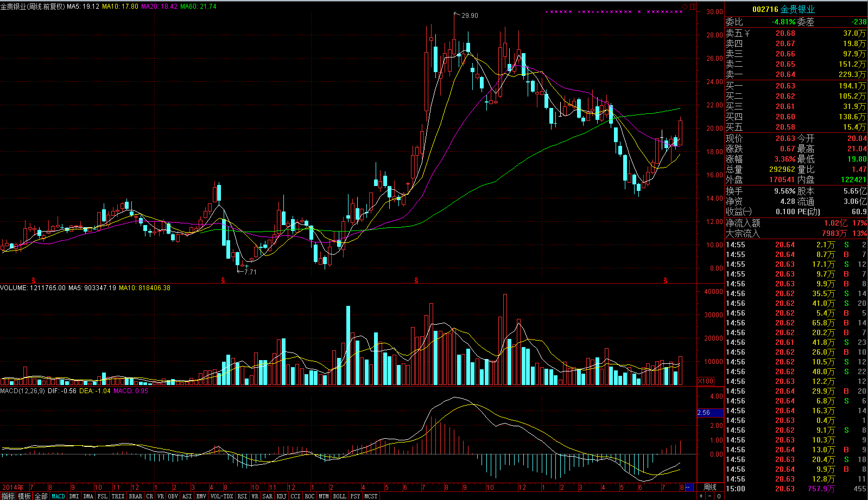
Task: Open the ROC indicator tab
Action: pos(309,496)
